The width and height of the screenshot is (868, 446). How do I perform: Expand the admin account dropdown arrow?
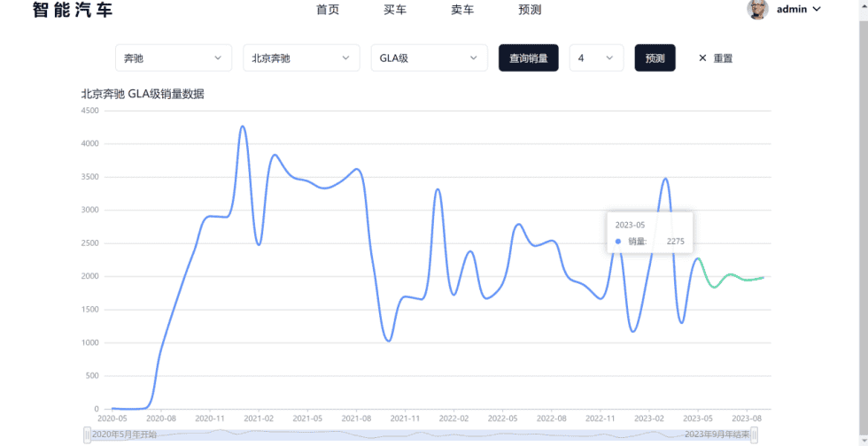point(816,9)
